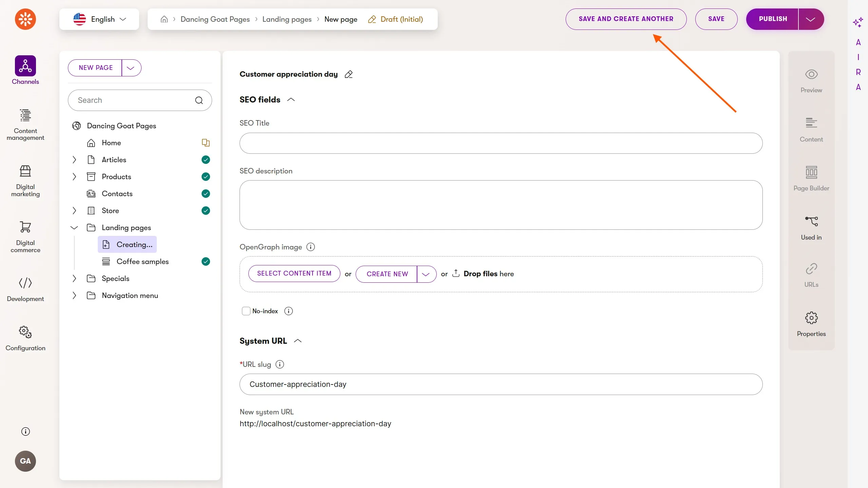
Task: Click the Home page multi-window icon
Action: [206, 143]
